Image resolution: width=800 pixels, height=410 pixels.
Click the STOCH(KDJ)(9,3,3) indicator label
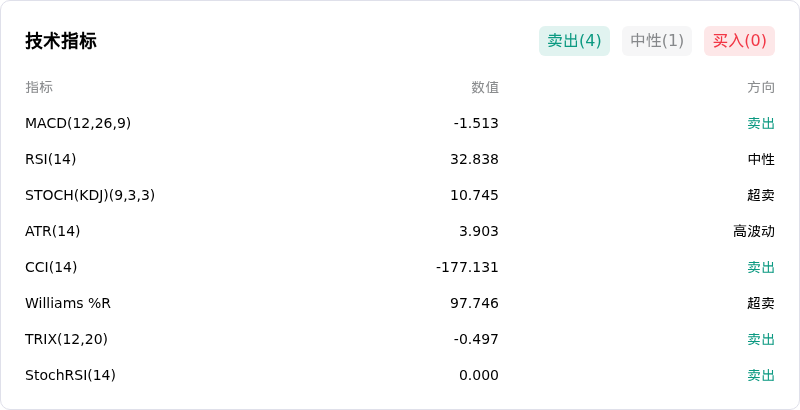click(90, 195)
